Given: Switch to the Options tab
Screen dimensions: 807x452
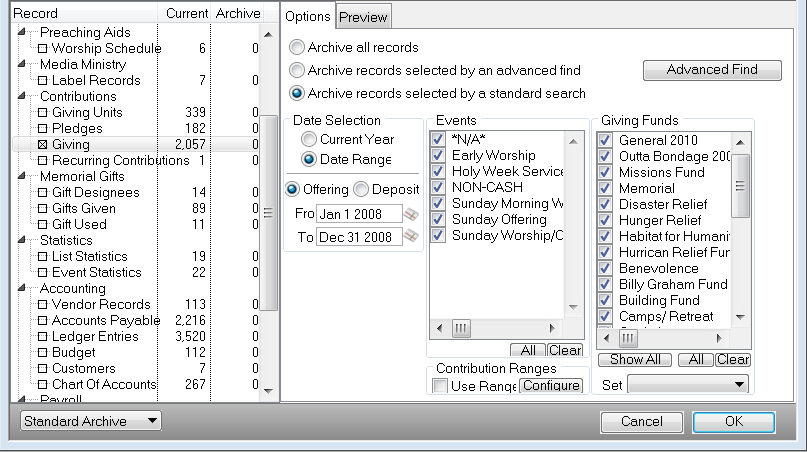Looking at the screenshot, I should click(307, 16).
